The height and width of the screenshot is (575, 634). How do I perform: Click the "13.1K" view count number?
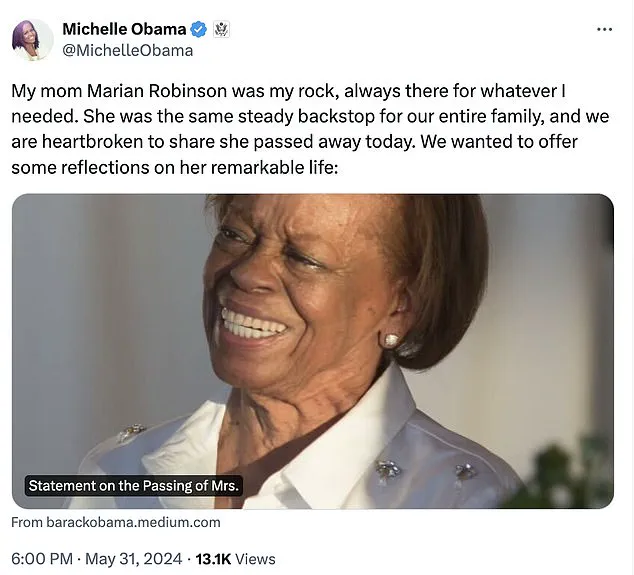[212, 559]
